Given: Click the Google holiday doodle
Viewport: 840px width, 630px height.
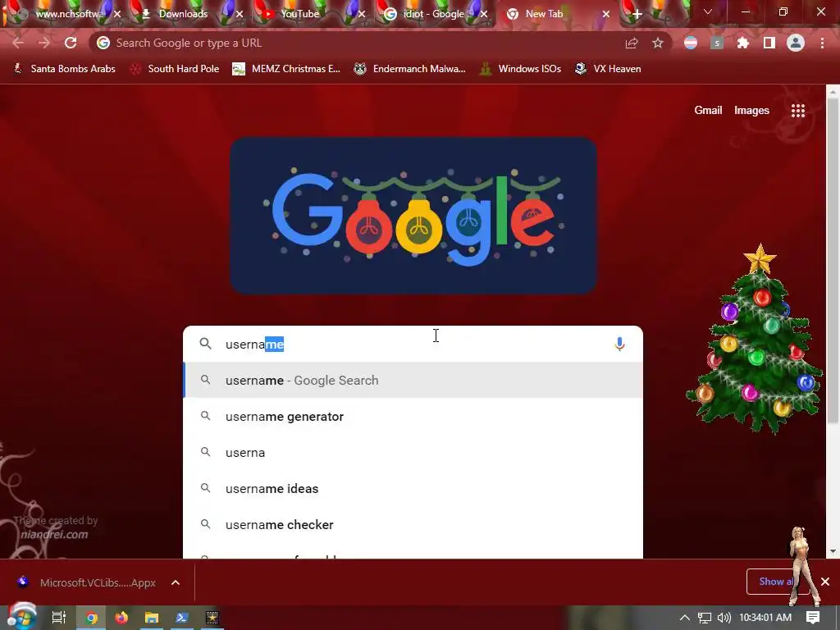Looking at the screenshot, I should (x=413, y=216).
